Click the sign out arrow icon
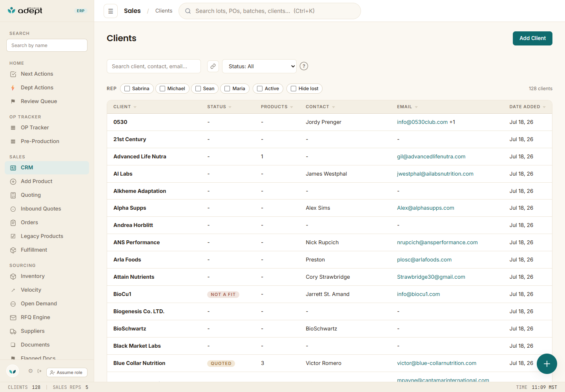Viewport: 565px width, 392px height. [x=40, y=371]
